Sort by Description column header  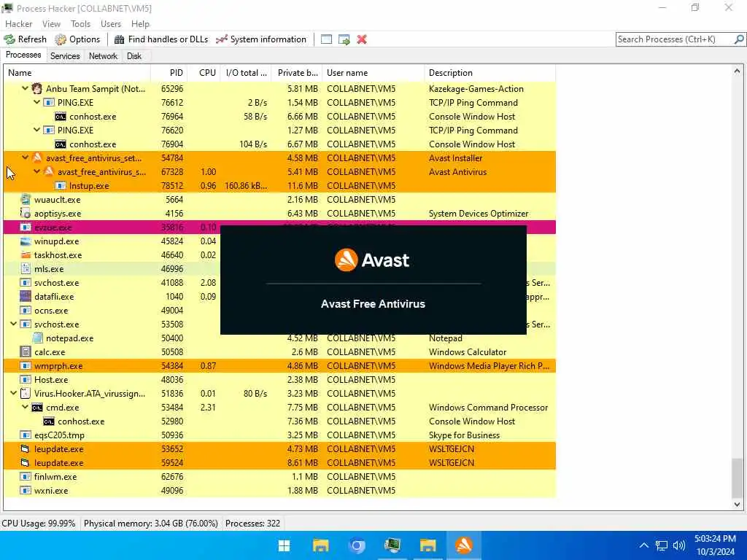click(x=490, y=73)
